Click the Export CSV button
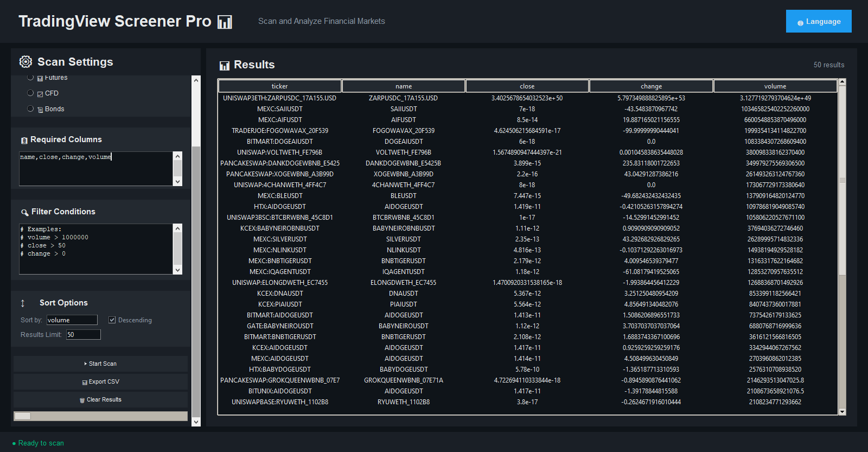This screenshot has height=452, width=868. click(100, 381)
